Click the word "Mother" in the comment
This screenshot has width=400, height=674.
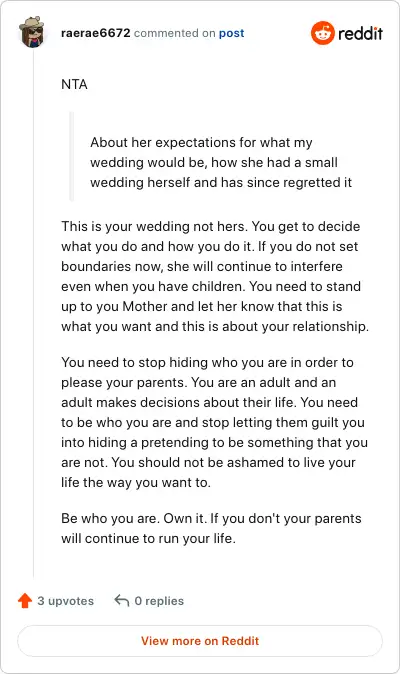[x=145, y=306]
